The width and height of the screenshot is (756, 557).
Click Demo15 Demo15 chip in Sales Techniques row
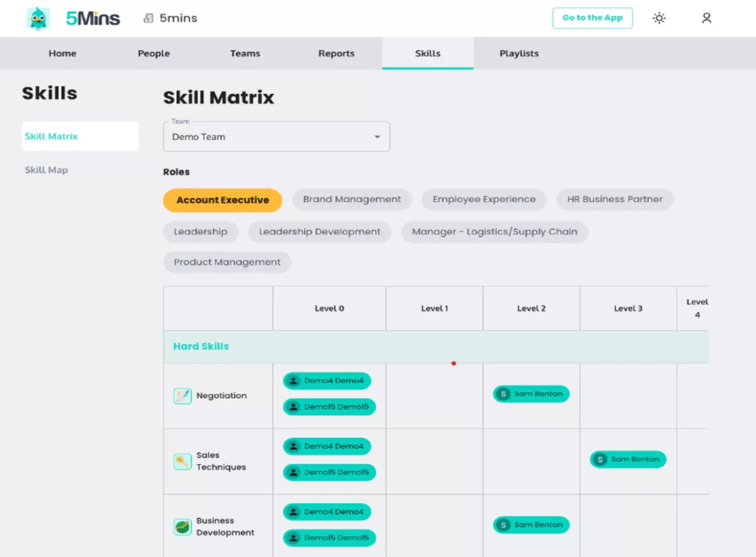pyautogui.click(x=329, y=472)
